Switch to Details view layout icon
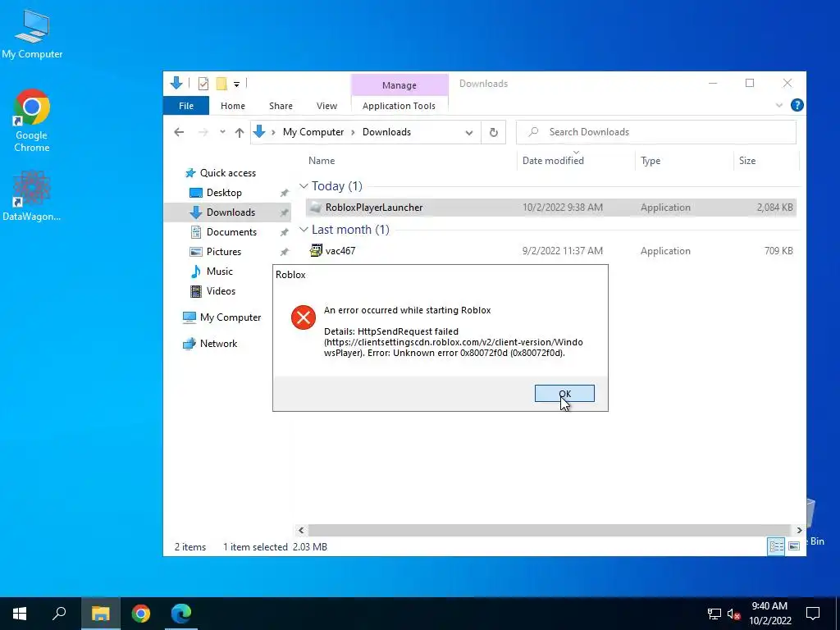840x630 pixels. 776,546
